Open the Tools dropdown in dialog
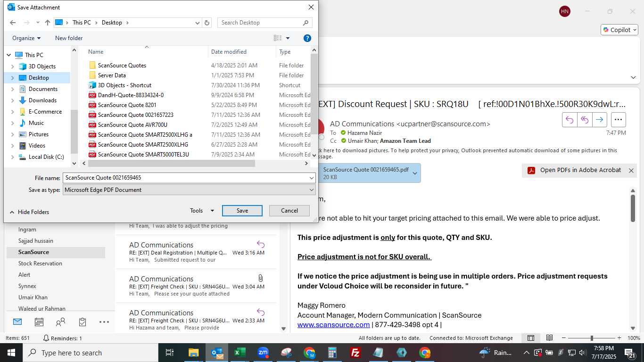The width and height of the screenshot is (644, 362). 202,211
